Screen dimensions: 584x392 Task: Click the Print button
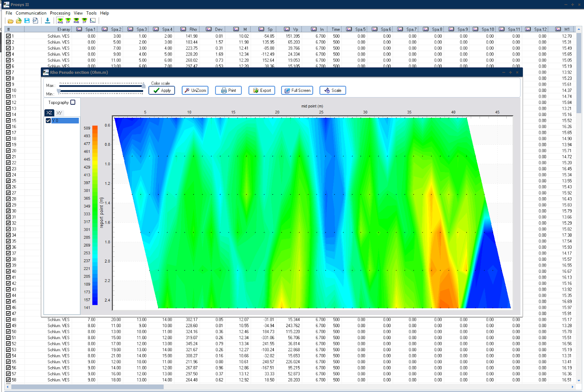(x=228, y=90)
